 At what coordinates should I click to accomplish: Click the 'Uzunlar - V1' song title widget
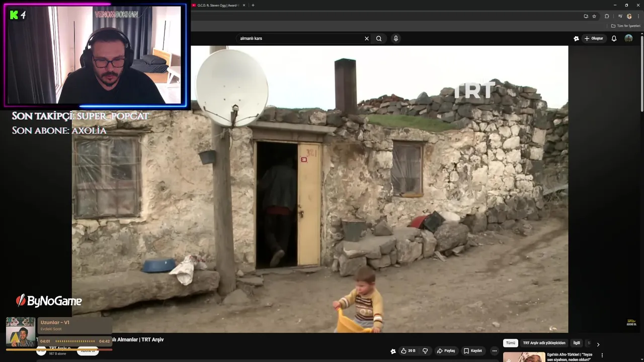(55, 323)
